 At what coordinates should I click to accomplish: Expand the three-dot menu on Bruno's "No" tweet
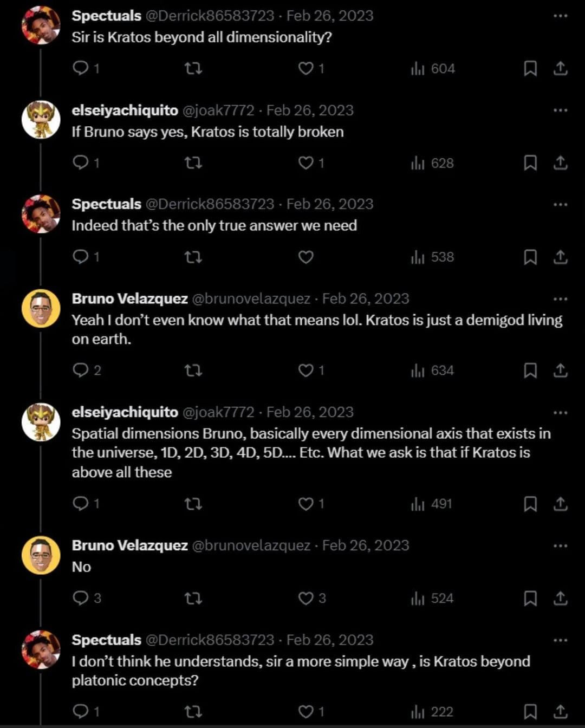(561, 546)
